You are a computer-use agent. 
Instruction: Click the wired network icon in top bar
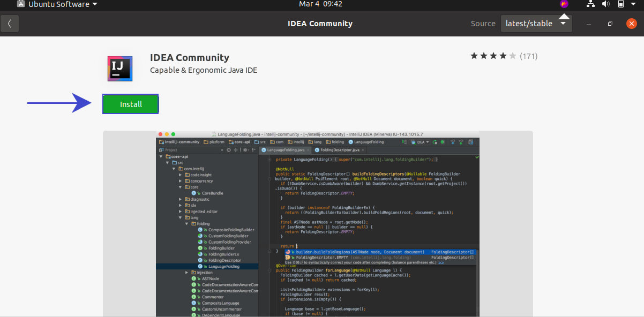[x=591, y=4]
